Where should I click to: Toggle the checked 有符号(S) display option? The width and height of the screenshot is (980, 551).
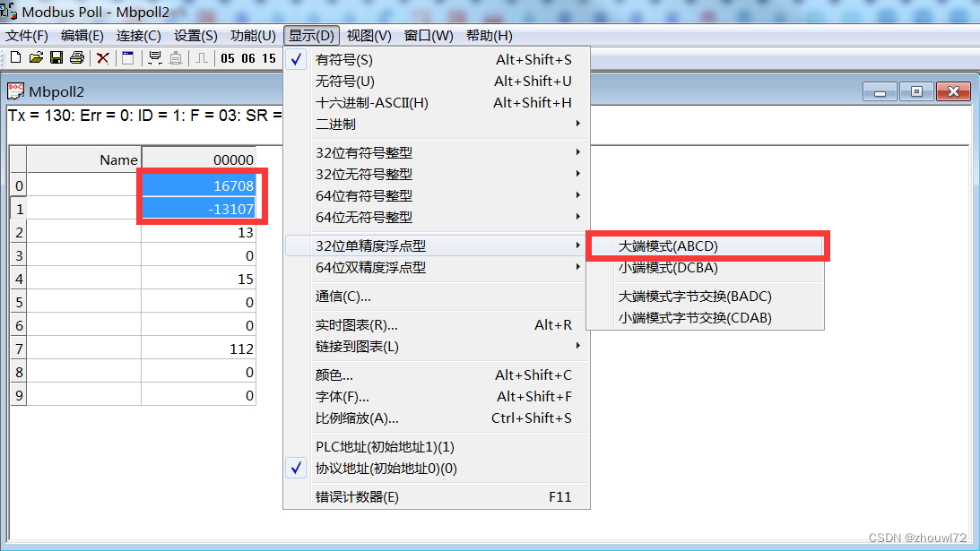click(437, 59)
